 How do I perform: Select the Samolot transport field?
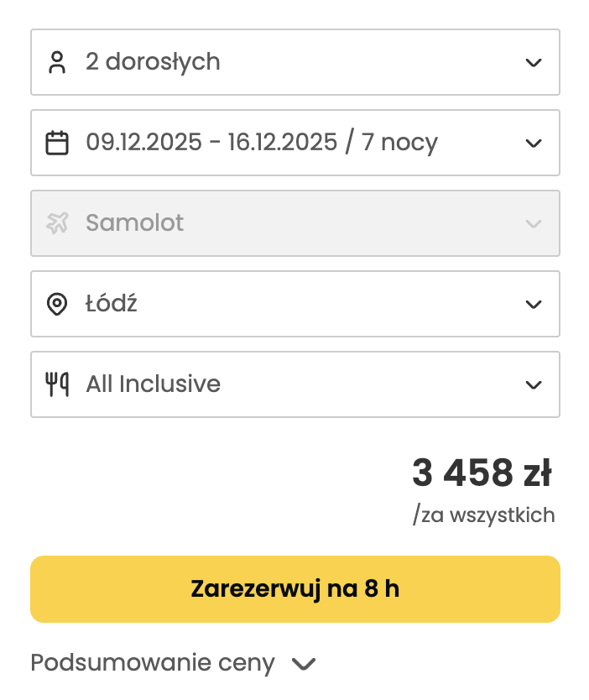[x=294, y=222]
